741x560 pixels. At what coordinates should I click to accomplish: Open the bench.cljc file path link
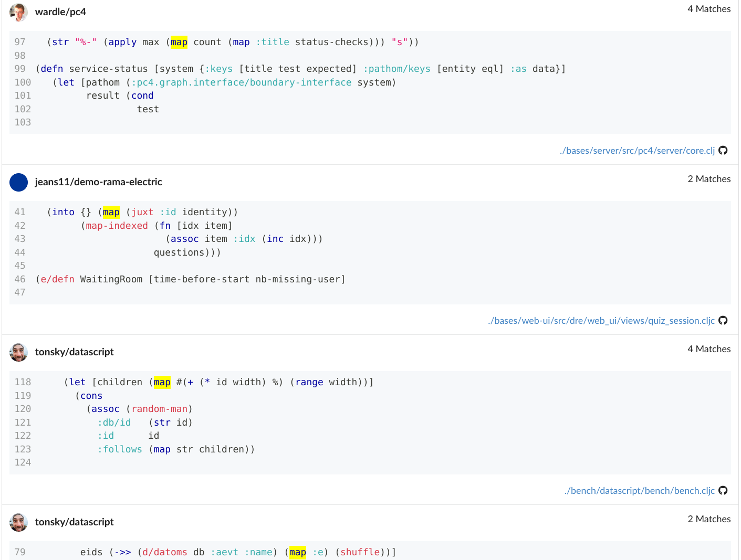(639, 490)
